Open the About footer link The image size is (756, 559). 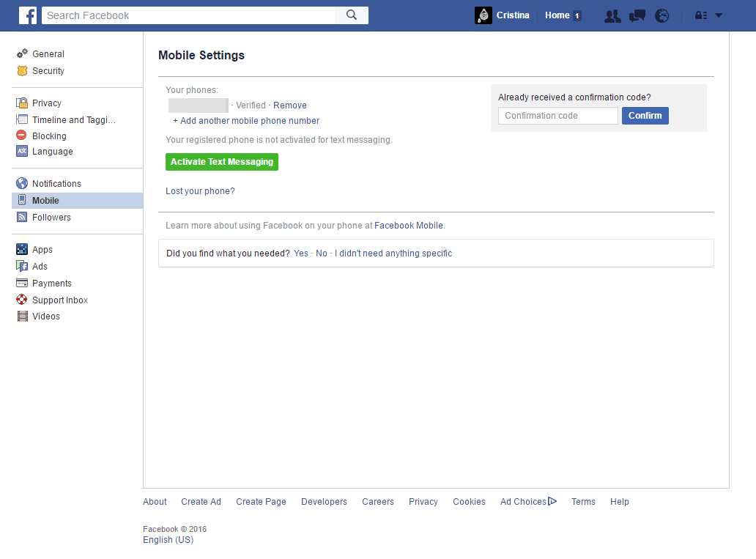coord(155,502)
